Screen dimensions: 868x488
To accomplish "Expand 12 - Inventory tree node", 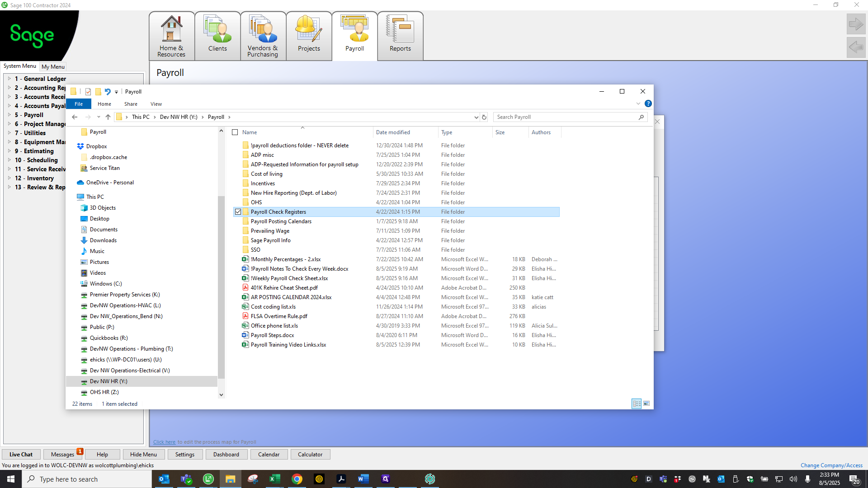I will point(9,178).
